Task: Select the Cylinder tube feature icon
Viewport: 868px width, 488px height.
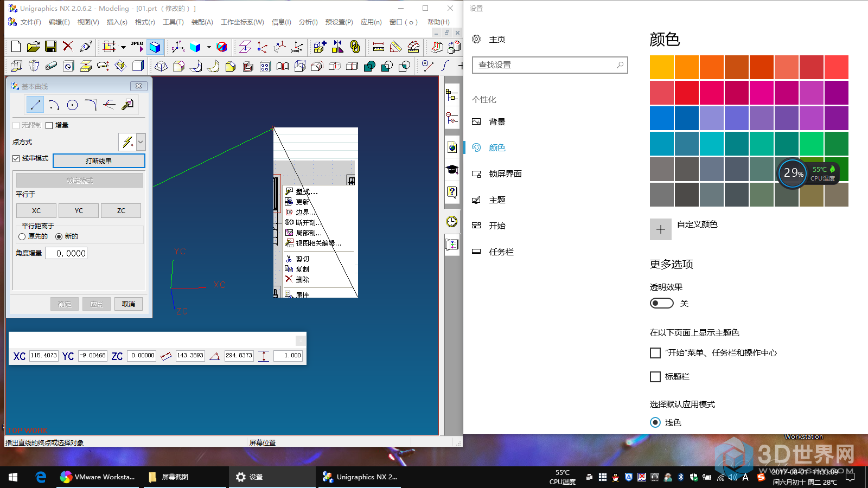Action: coord(51,66)
